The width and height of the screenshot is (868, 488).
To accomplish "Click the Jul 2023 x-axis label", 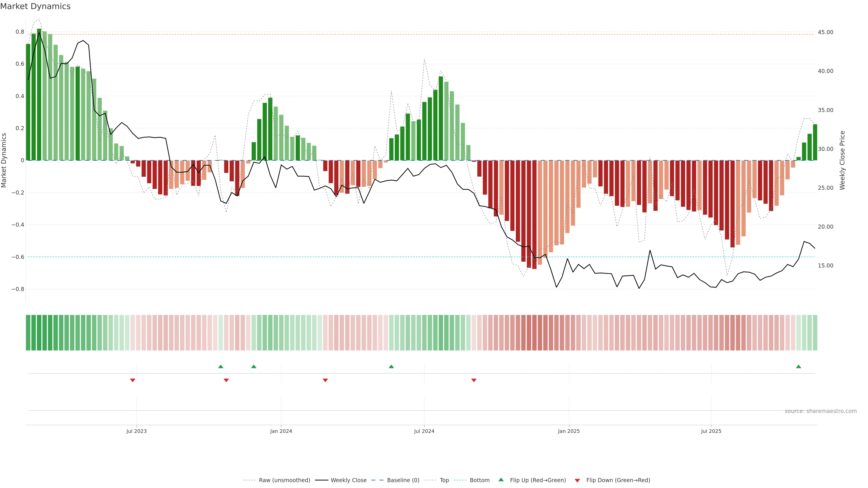I will [137, 431].
